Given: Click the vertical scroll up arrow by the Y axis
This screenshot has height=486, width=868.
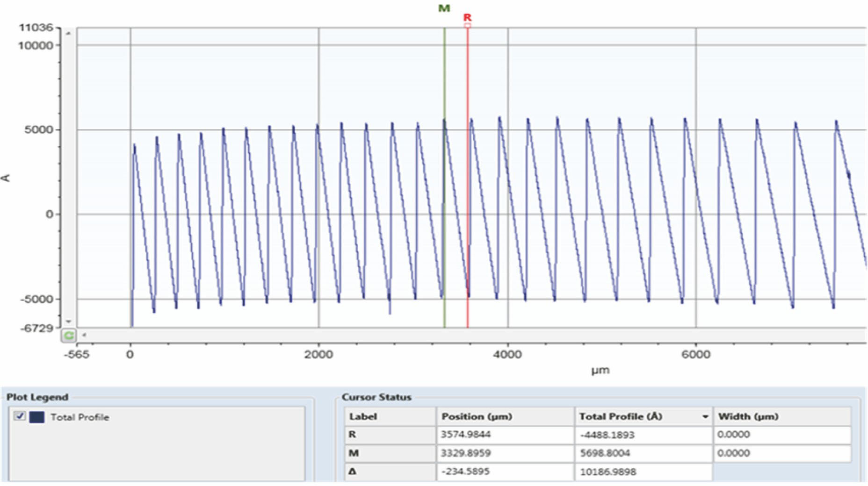Looking at the screenshot, I should pyautogui.click(x=68, y=34).
